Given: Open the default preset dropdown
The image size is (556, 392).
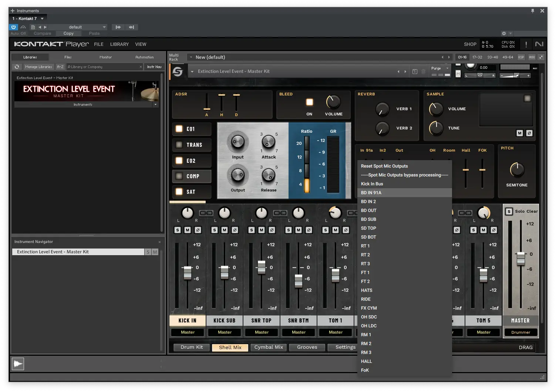Looking at the screenshot, I should (78, 27).
